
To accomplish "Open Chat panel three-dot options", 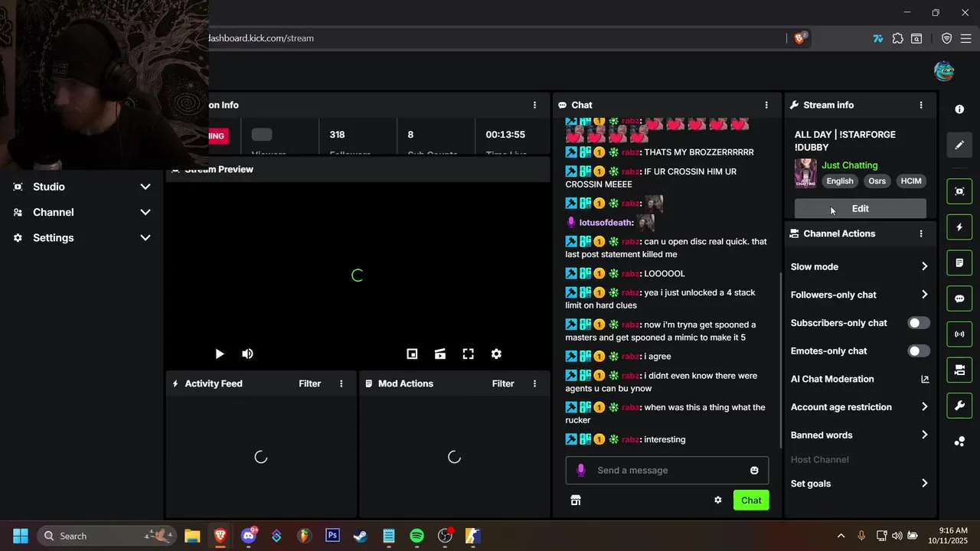I will (766, 105).
